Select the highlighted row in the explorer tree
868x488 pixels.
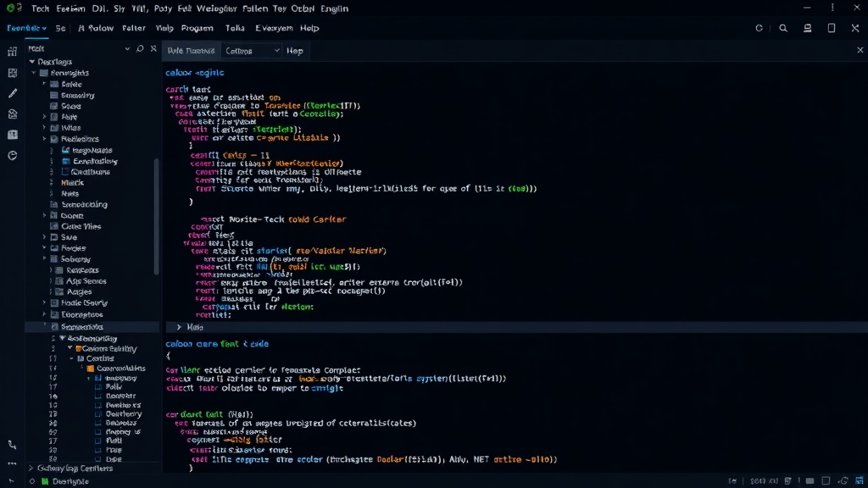[92, 327]
